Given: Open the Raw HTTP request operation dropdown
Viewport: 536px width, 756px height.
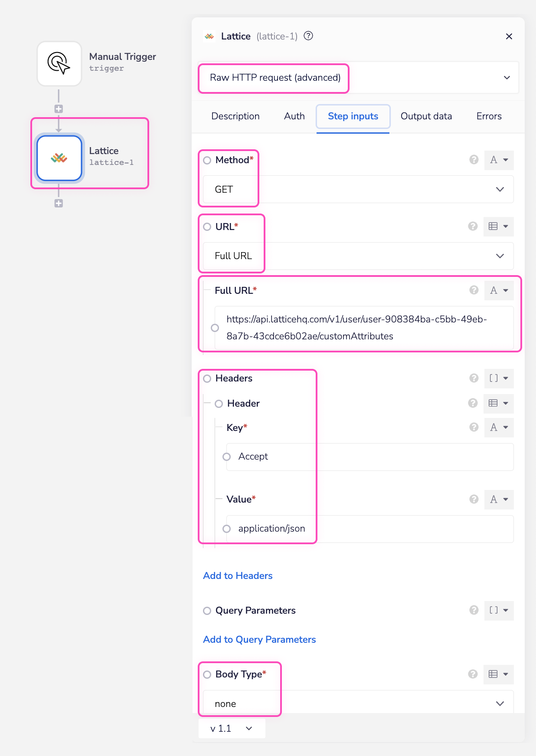Looking at the screenshot, I should point(358,78).
